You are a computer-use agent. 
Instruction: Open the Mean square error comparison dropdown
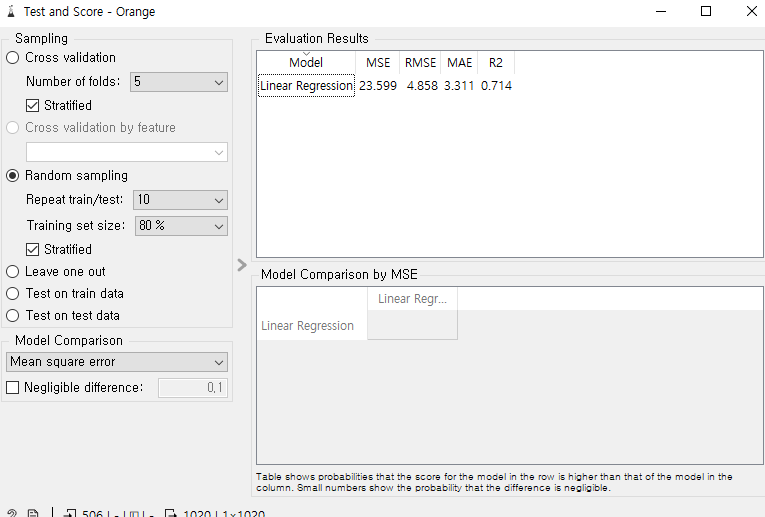[117, 362]
